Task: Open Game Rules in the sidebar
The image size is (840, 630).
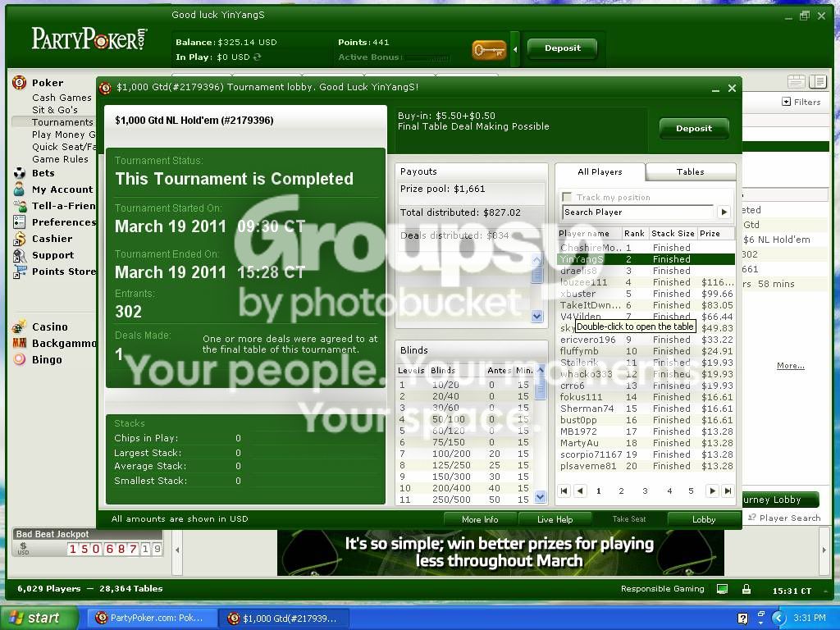Action: click(60, 159)
